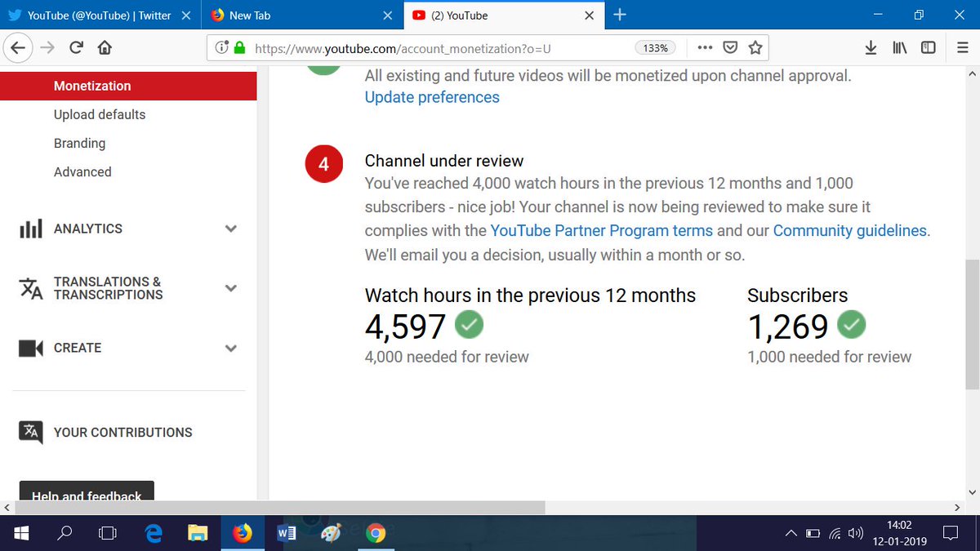Follow the Update preferences link
The height and width of the screenshot is (551, 980).
(432, 97)
